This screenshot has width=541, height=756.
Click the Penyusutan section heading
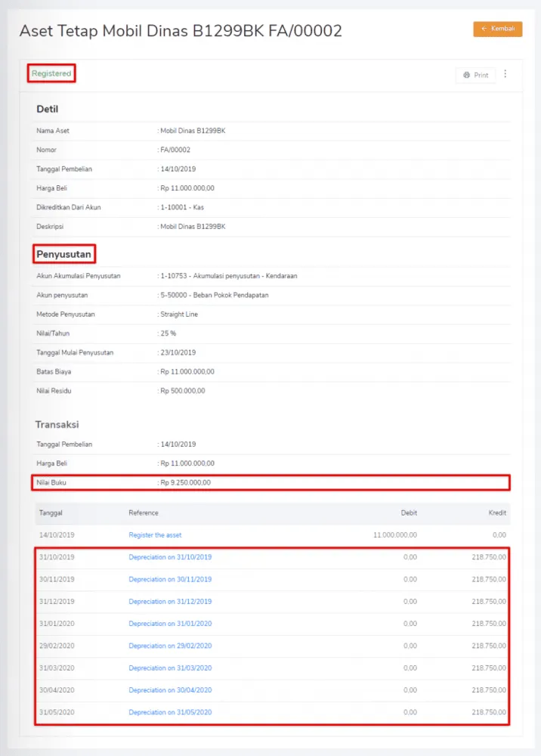click(63, 254)
